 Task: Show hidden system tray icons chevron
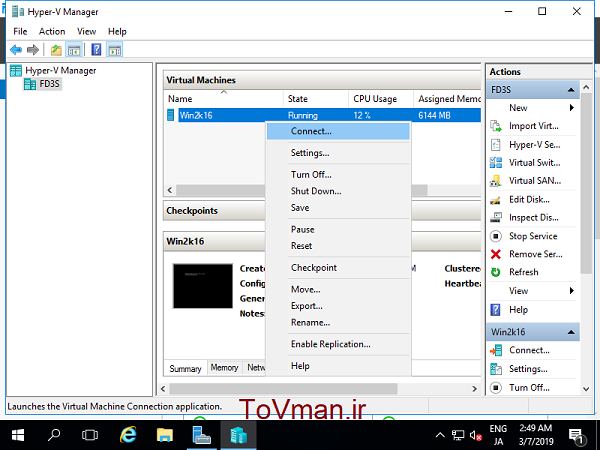coord(440,435)
